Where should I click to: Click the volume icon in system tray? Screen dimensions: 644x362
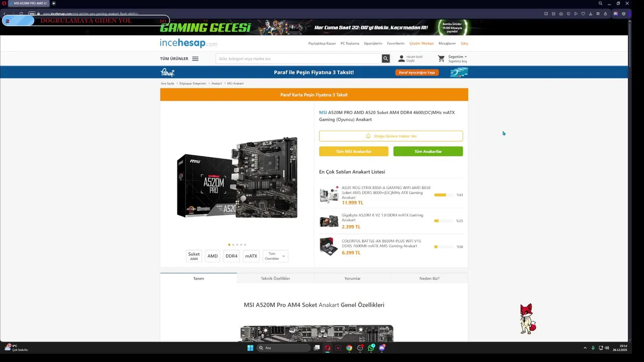click(607, 348)
